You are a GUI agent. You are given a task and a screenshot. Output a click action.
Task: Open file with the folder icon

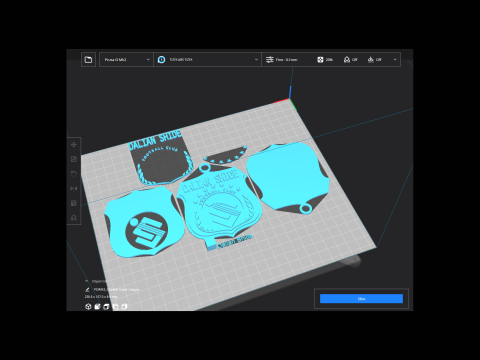pyautogui.click(x=88, y=60)
